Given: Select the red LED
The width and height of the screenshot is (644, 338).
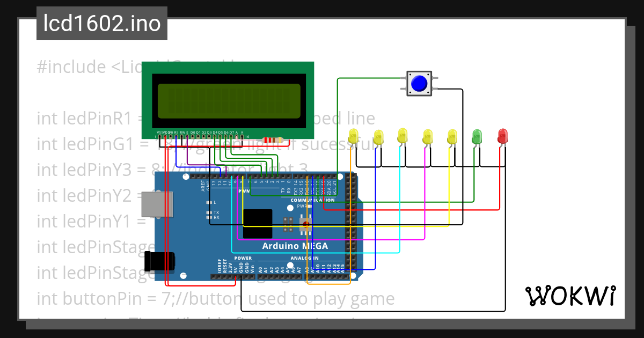Looking at the screenshot, I should pyautogui.click(x=502, y=136).
